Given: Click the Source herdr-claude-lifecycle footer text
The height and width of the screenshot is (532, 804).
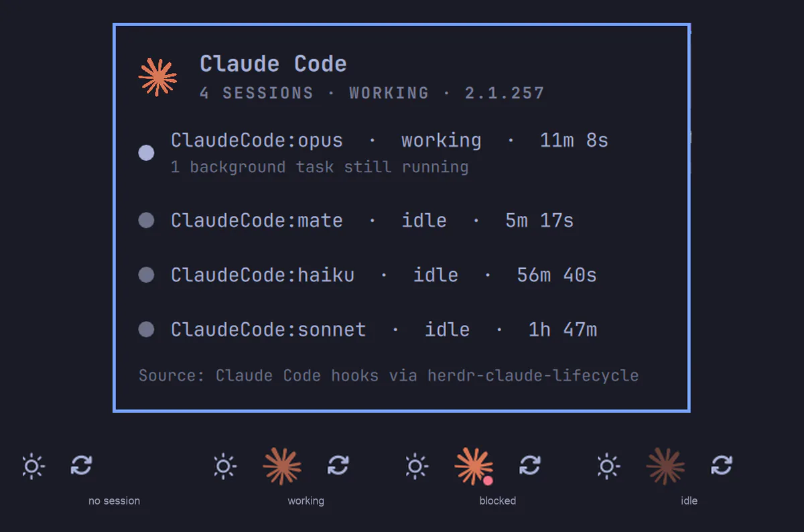Looking at the screenshot, I should [389, 375].
